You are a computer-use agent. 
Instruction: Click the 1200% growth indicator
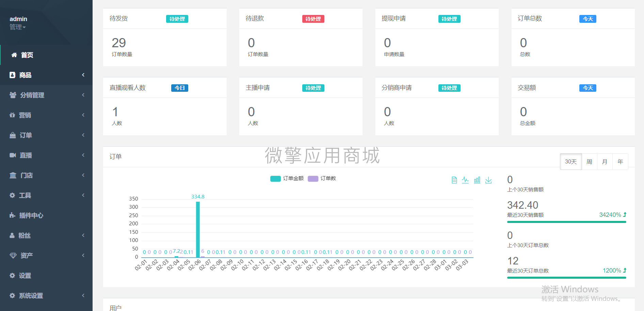(614, 271)
